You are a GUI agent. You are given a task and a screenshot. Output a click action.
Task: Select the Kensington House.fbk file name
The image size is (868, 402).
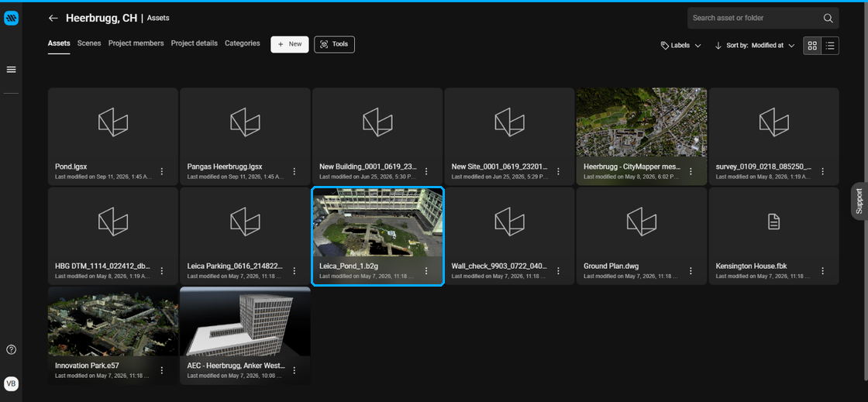[x=751, y=266]
